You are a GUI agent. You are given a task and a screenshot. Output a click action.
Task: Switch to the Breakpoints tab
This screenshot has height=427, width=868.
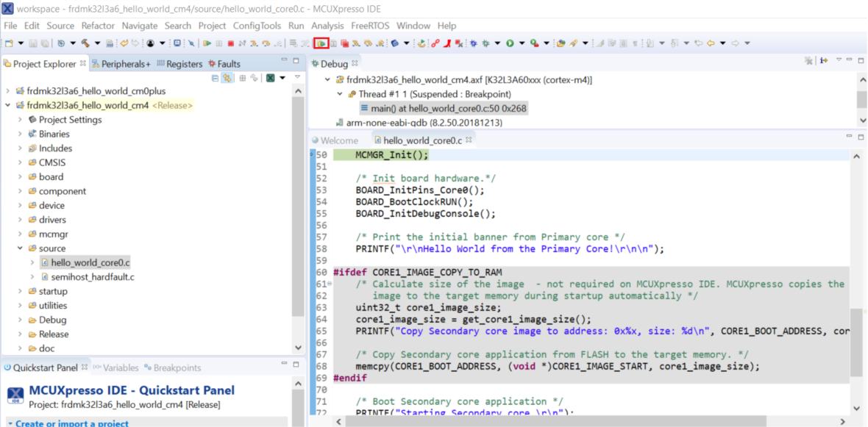point(173,367)
